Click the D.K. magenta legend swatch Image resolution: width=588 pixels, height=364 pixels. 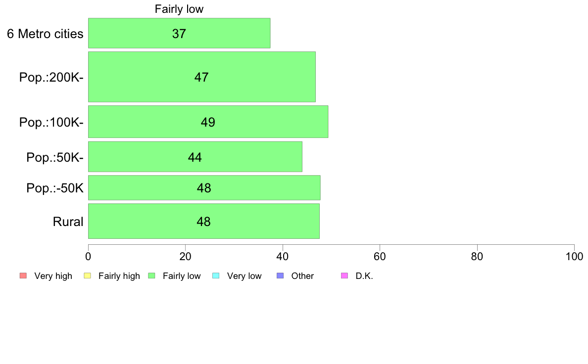coord(344,275)
